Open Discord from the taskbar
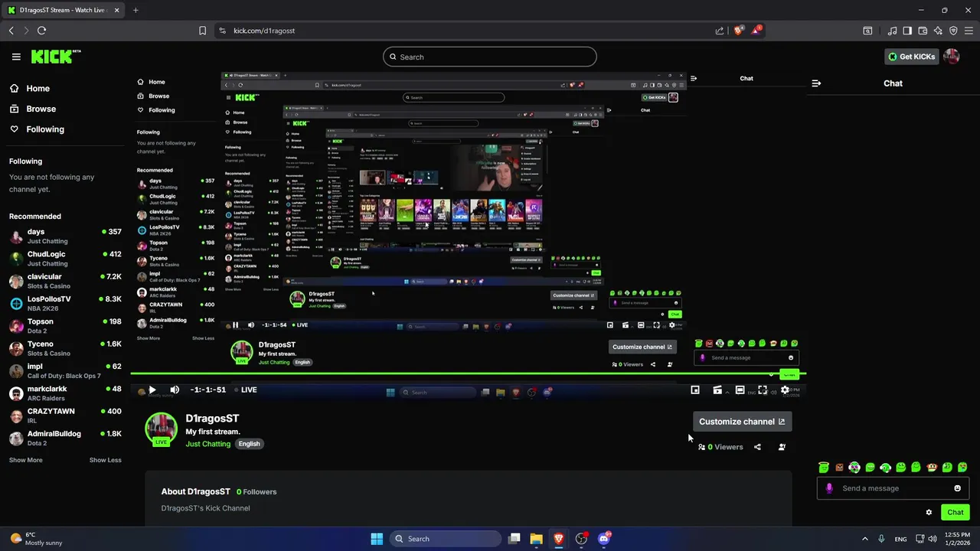 [x=604, y=539]
